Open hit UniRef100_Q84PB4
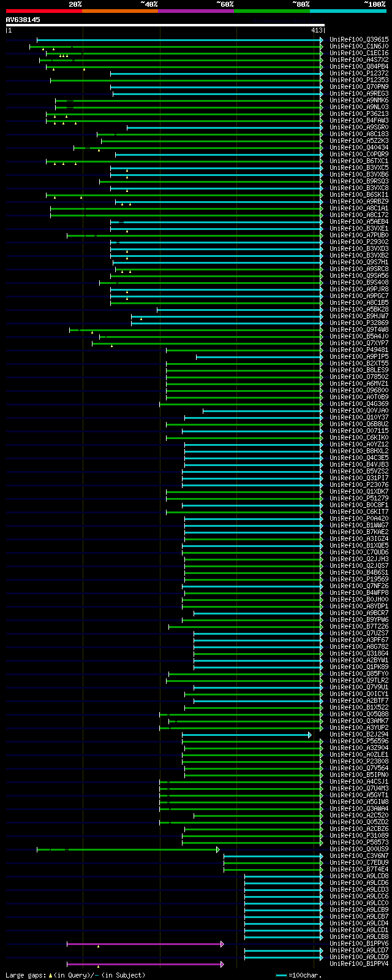The height and width of the screenshot is (980, 392). coord(359,66)
